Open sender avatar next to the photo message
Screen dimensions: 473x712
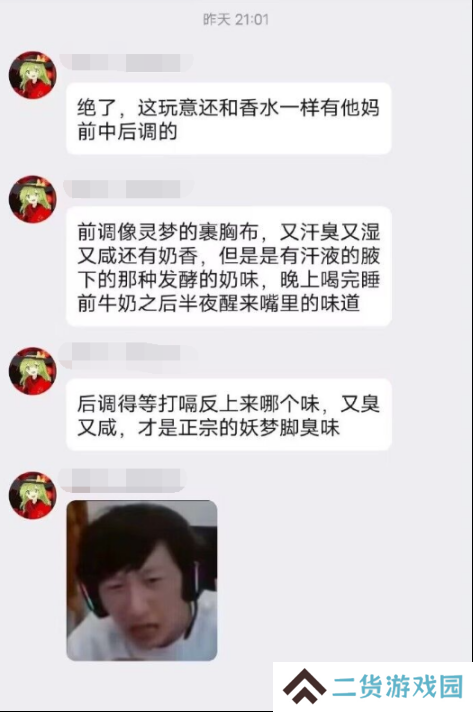(x=33, y=495)
